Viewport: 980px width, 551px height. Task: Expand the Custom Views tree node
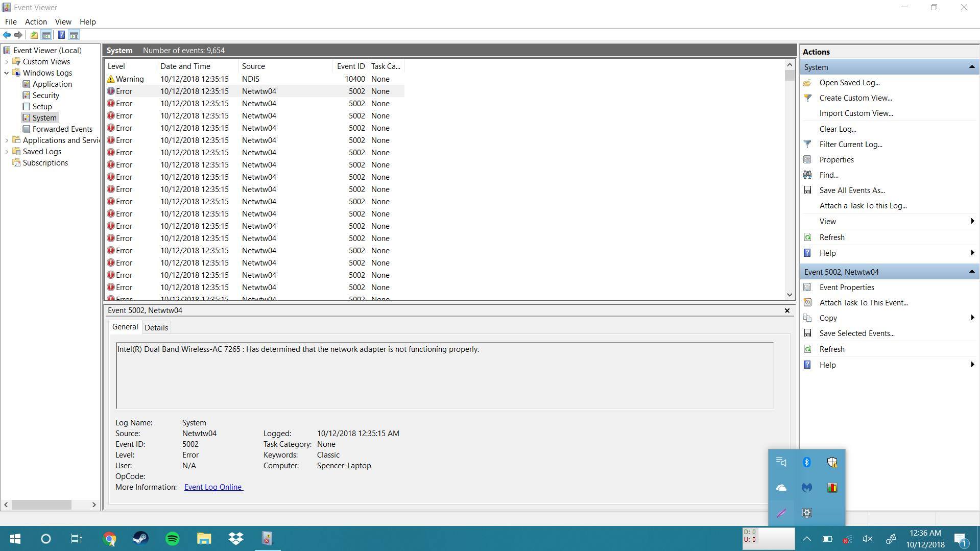coord(7,61)
